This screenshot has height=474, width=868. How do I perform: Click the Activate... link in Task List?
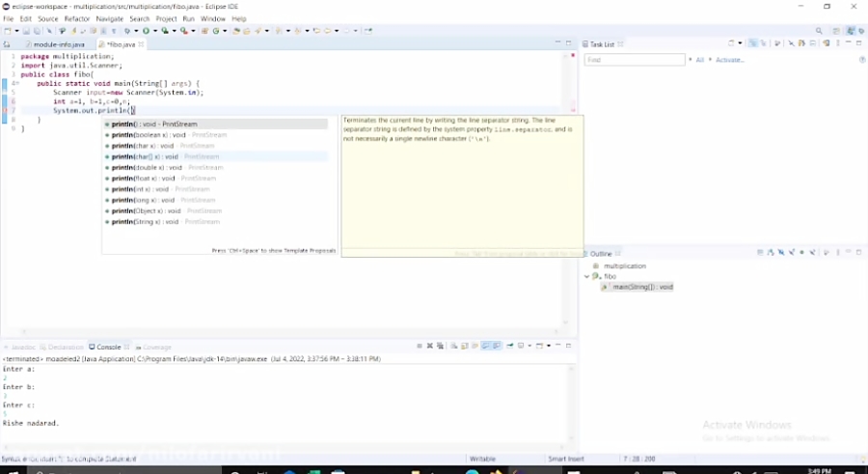[729, 60]
